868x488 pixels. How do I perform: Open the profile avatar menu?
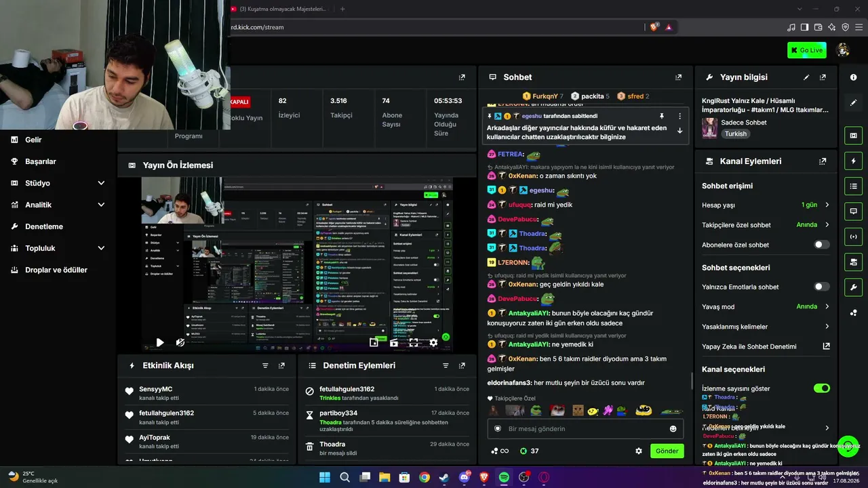click(x=843, y=50)
